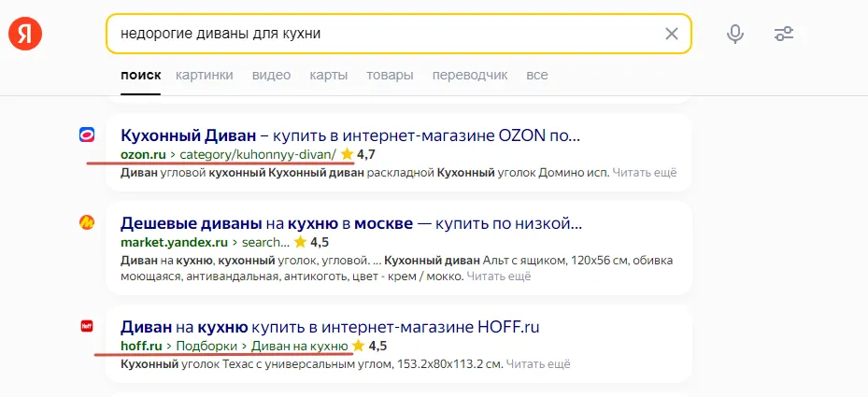Image resolution: width=868 pixels, height=397 pixels.
Task: Open the Кухонный Диван OZON result title
Action: [x=350, y=135]
